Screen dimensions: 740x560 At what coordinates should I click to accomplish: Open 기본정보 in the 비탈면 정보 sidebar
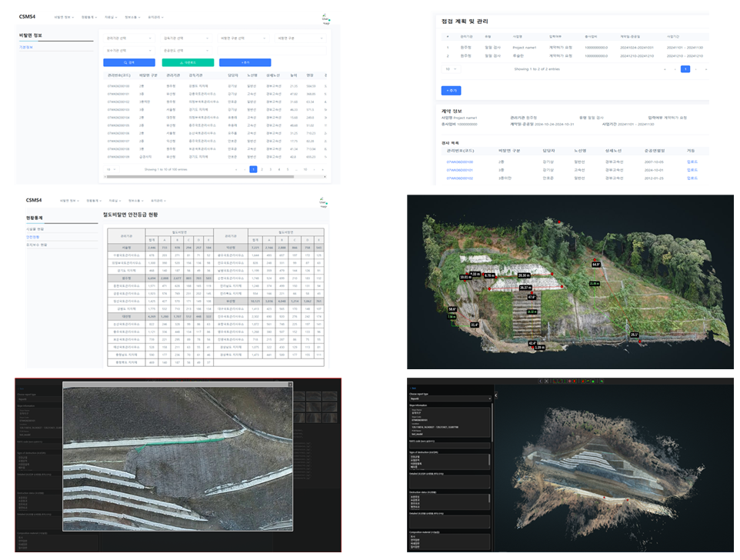tap(26, 48)
